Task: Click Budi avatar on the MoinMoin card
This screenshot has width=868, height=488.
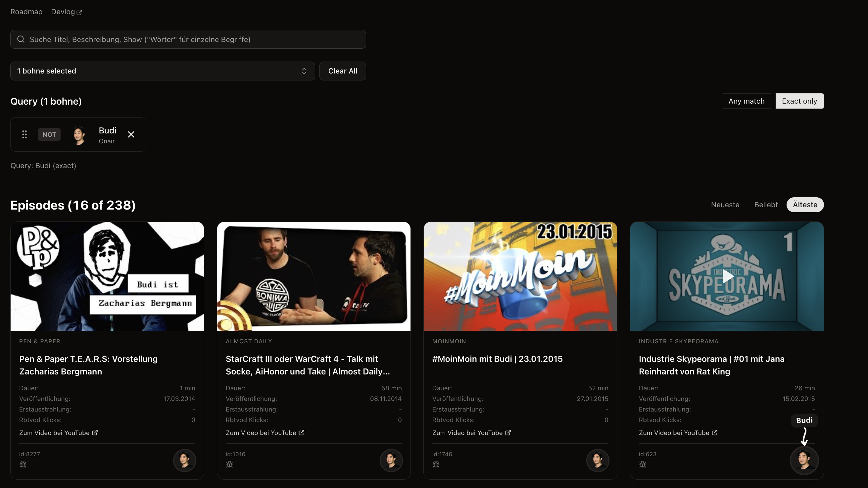Action: coord(598,460)
